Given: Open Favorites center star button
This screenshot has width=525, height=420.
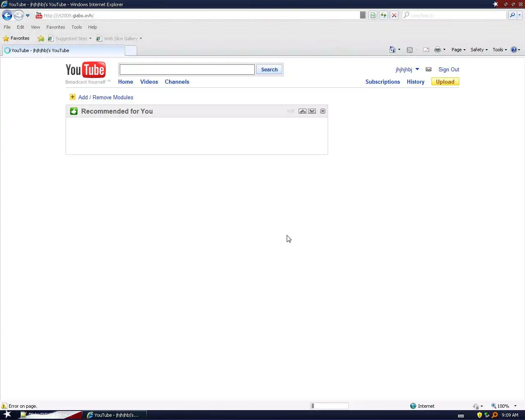Looking at the screenshot, I should click(16, 38).
